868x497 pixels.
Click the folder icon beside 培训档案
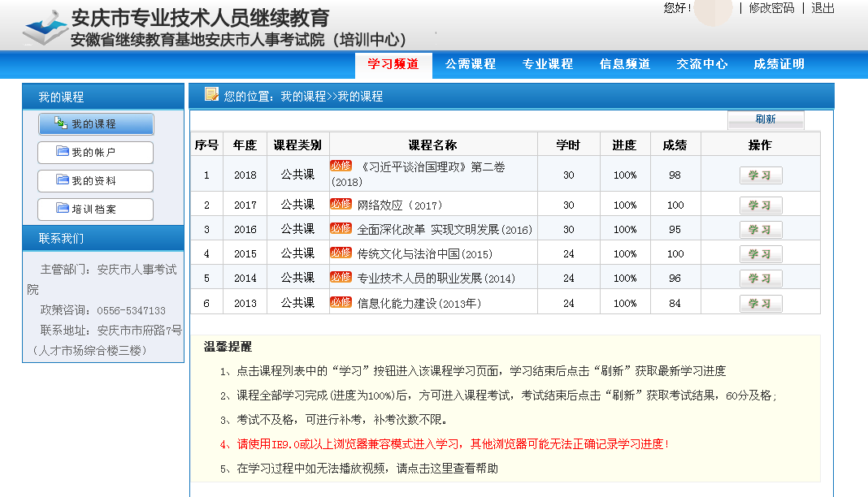(x=63, y=209)
